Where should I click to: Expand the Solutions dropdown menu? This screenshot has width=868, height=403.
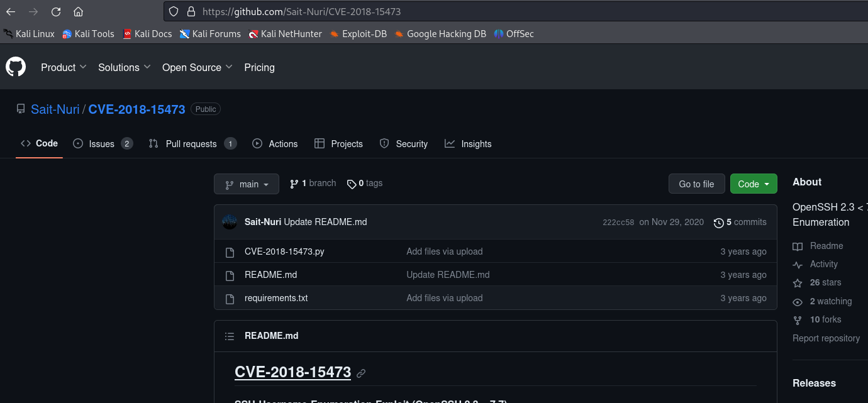tap(125, 67)
